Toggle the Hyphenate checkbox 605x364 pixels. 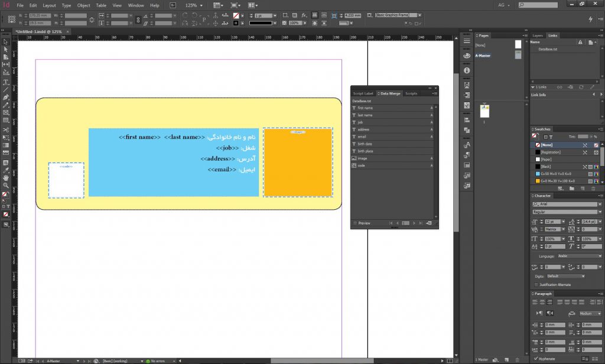pos(536,358)
